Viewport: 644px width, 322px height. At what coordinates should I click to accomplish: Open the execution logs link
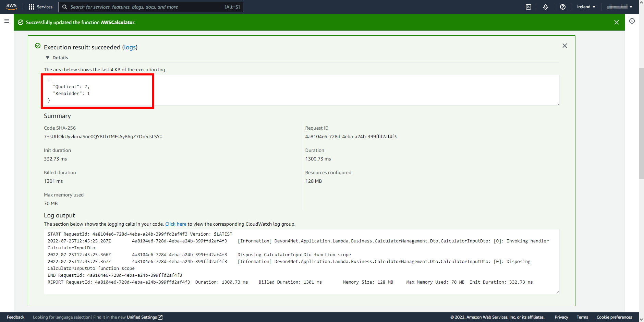pyautogui.click(x=130, y=47)
